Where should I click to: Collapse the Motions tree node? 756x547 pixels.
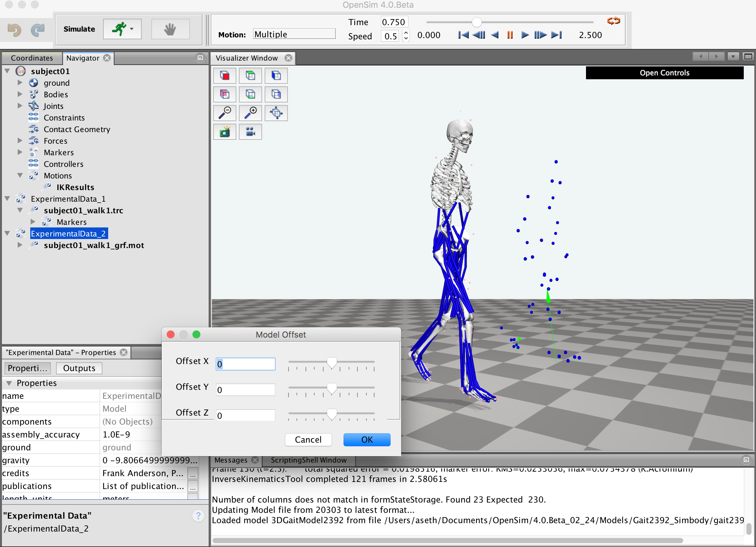[20, 176]
